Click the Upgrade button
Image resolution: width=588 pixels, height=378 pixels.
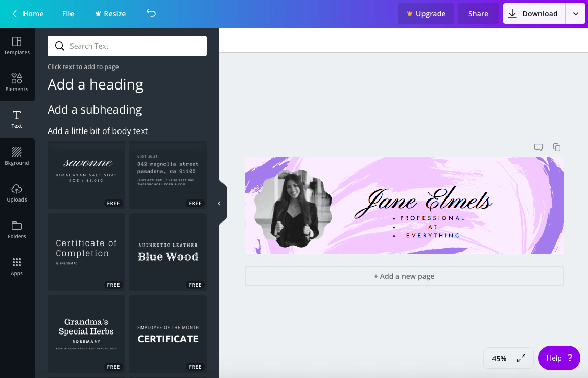(x=426, y=14)
